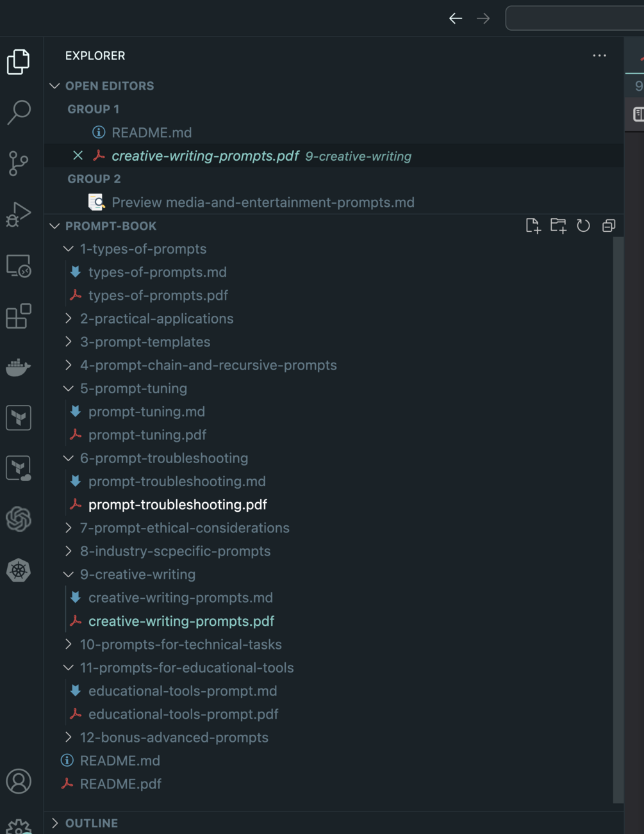The image size is (644, 834).
Task: Open the Docker view
Action: click(x=19, y=367)
